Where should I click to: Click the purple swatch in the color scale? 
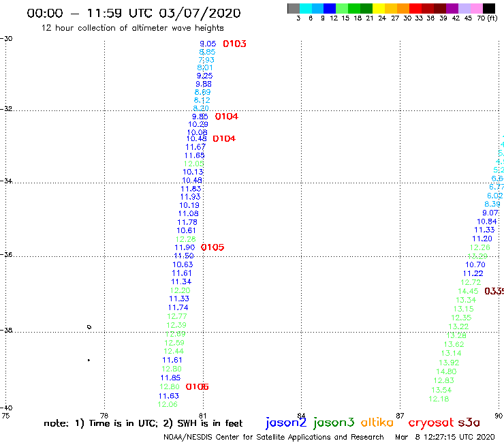(452, 8)
